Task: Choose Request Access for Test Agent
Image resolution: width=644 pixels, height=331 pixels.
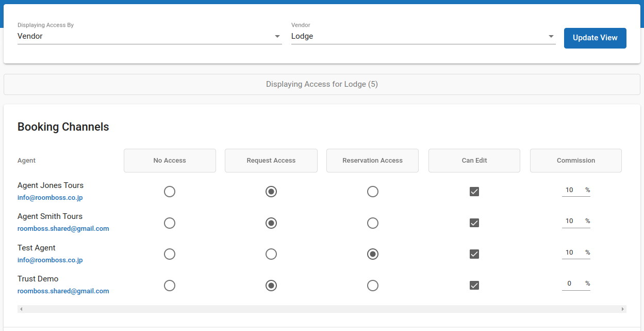Action: pos(271,254)
